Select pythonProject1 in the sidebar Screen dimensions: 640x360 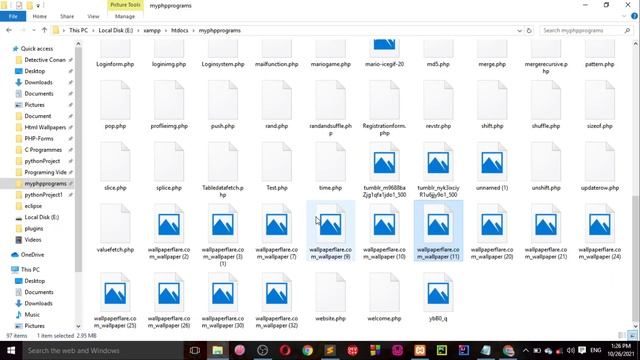click(43, 195)
